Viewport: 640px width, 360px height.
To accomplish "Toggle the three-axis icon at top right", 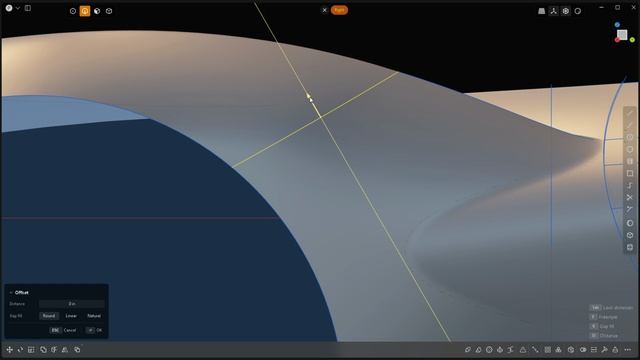I will (553, 11).
